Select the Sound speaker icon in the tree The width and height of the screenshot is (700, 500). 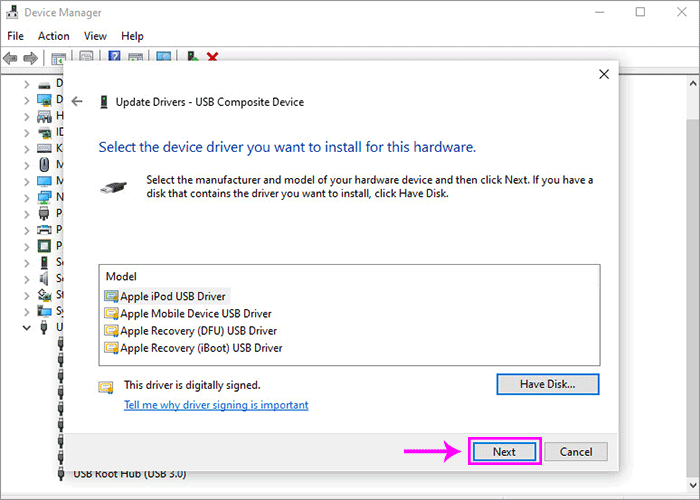pos(44,279)
